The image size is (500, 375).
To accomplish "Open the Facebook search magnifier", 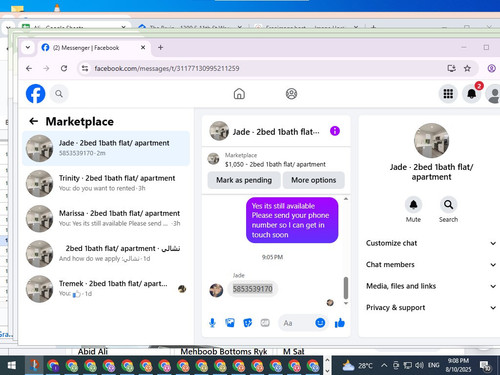I will (59, 94).
